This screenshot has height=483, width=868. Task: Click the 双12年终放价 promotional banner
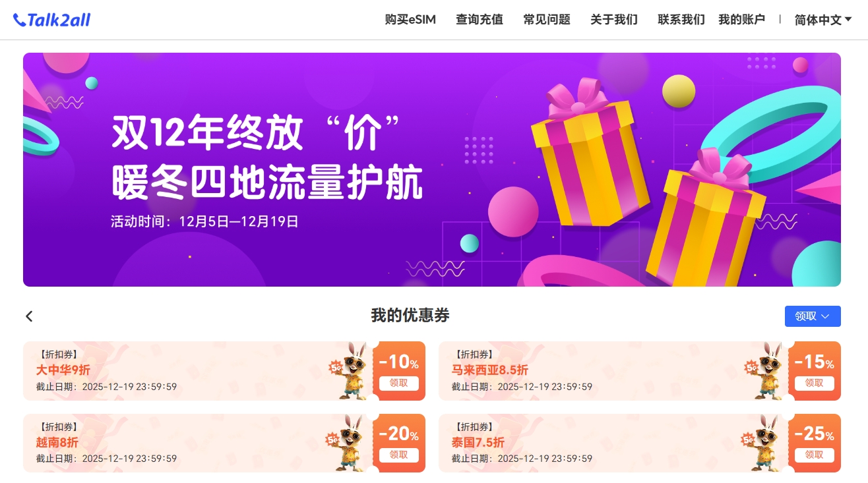pos(432,169)
